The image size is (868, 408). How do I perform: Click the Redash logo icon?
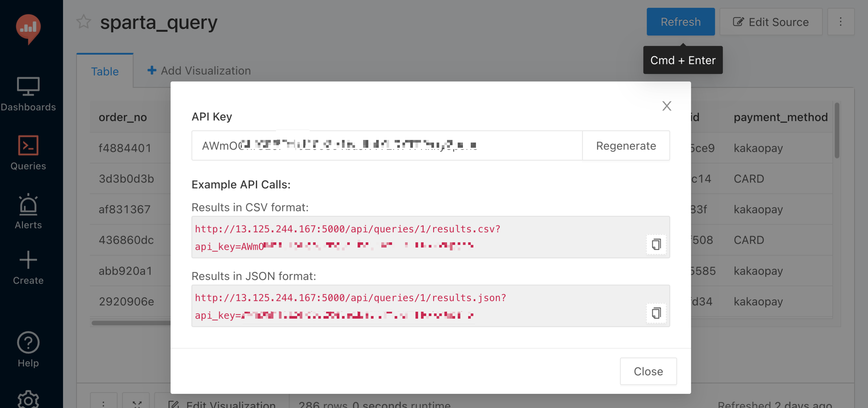point(28,29)
